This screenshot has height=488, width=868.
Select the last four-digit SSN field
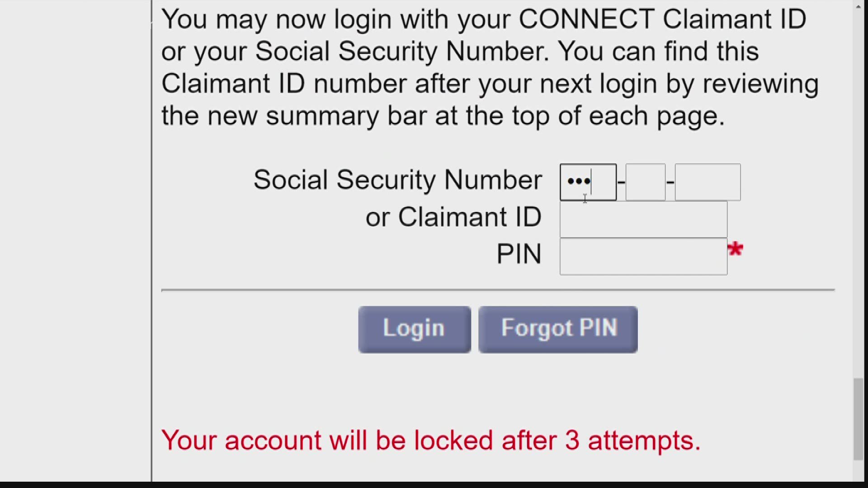point(708,182)
